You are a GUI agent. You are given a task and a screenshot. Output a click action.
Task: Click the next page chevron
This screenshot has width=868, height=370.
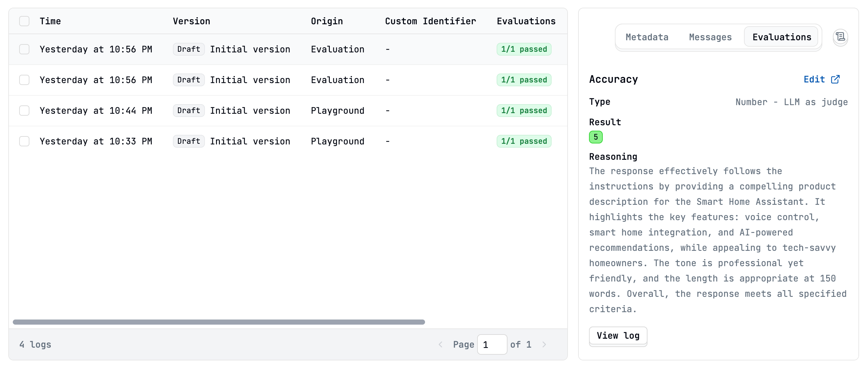544,344
